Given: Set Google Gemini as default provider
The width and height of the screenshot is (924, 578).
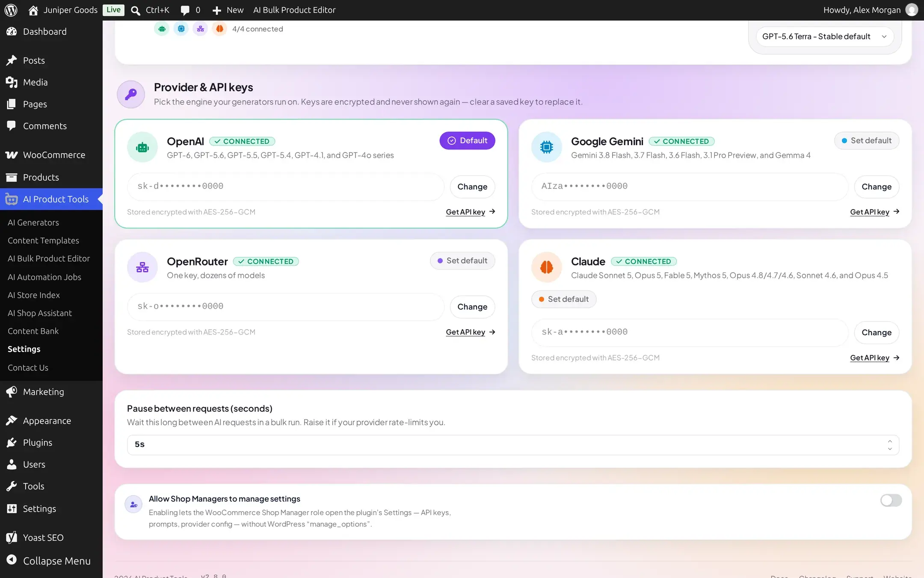Looking at the screenshot, I should 867,140.
